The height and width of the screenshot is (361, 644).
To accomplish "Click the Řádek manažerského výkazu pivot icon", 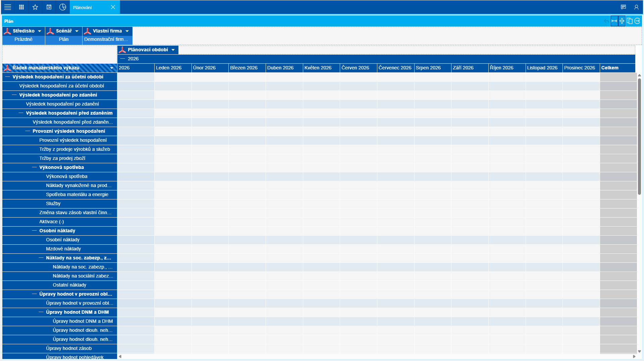I will [7, 68].
